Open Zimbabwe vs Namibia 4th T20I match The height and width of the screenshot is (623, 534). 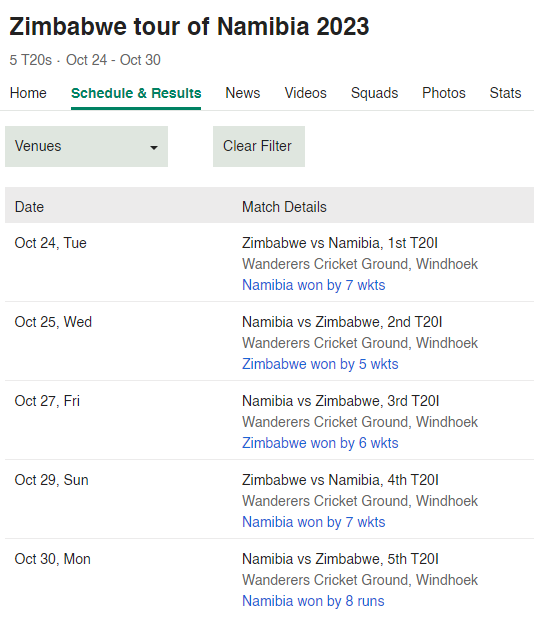click(x=340, y=480)
